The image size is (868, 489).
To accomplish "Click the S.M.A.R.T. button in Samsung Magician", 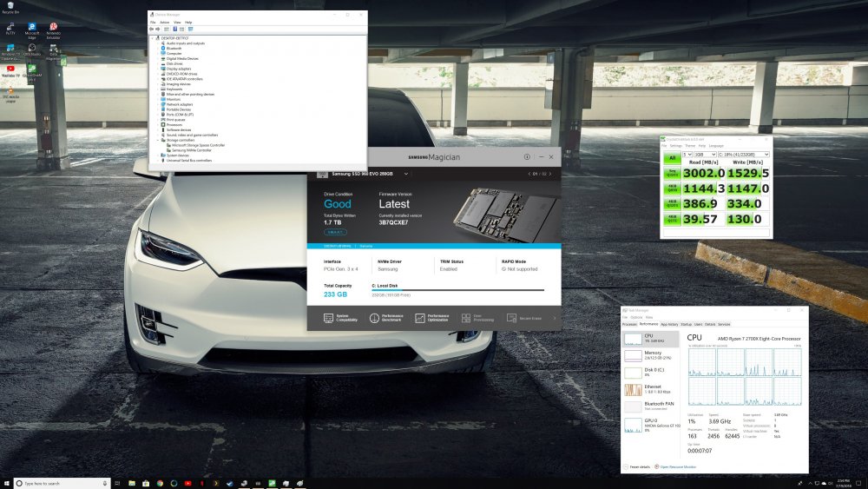I will coord(335,232).
